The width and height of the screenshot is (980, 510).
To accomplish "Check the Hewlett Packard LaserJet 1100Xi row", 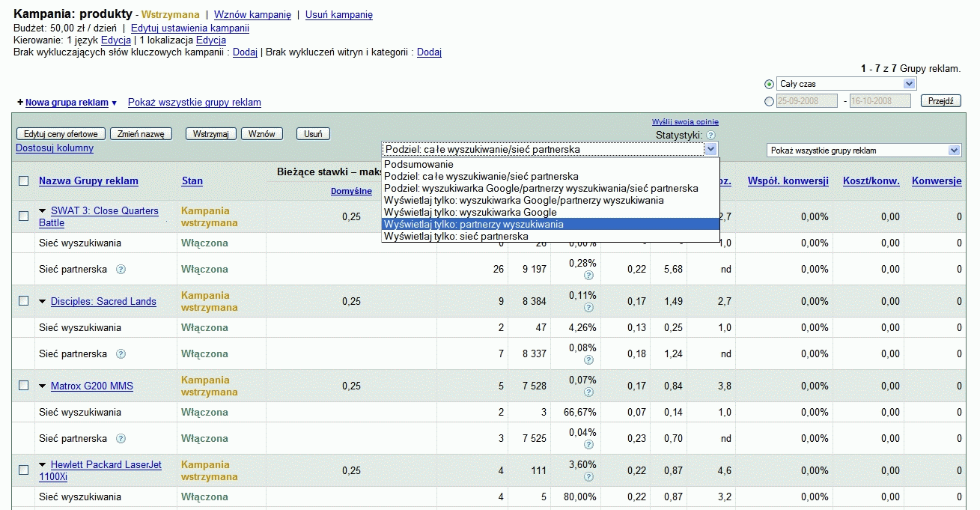I will click(x=23, y=470).
